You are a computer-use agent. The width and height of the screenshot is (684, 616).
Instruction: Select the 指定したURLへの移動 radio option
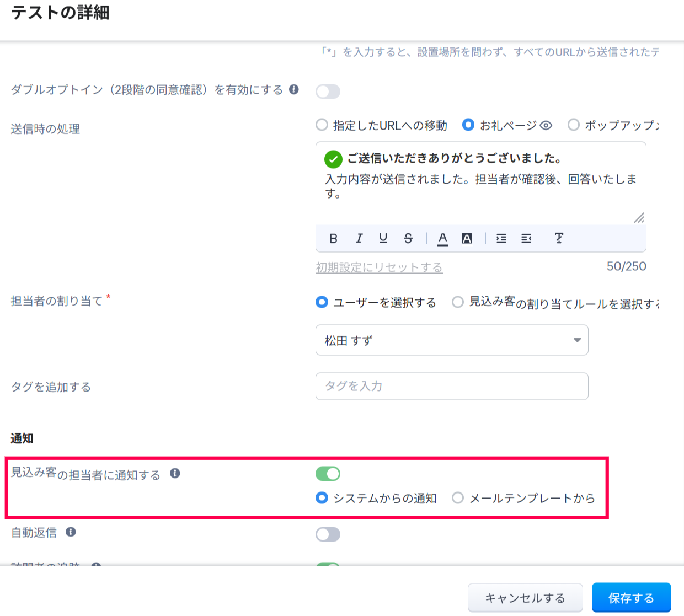pyautogui.click(x=322, y=125)
